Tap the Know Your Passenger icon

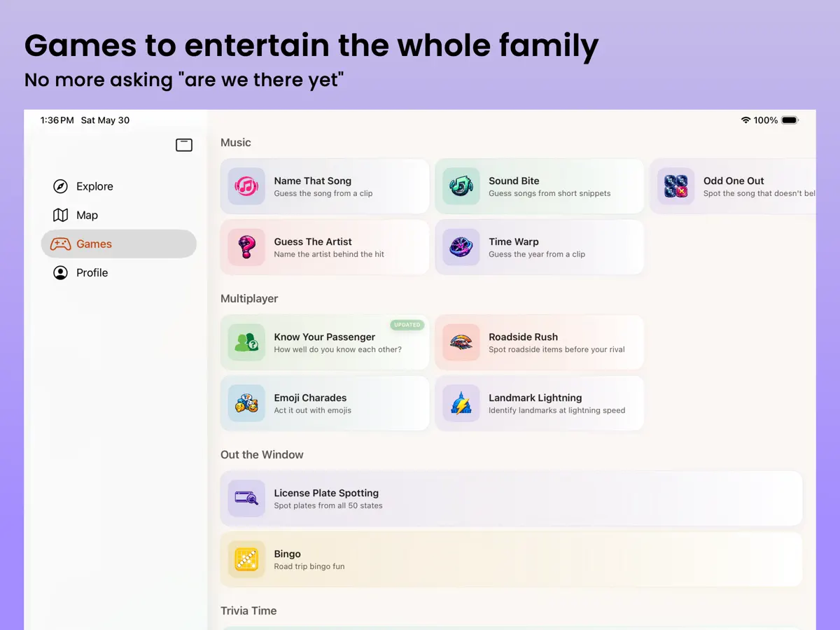pos(246,342)
